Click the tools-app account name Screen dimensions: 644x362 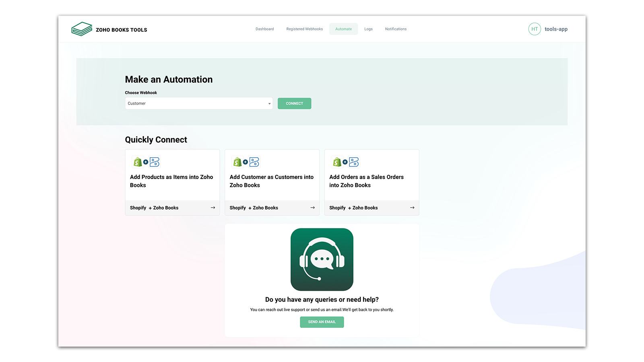pos(556,29)
